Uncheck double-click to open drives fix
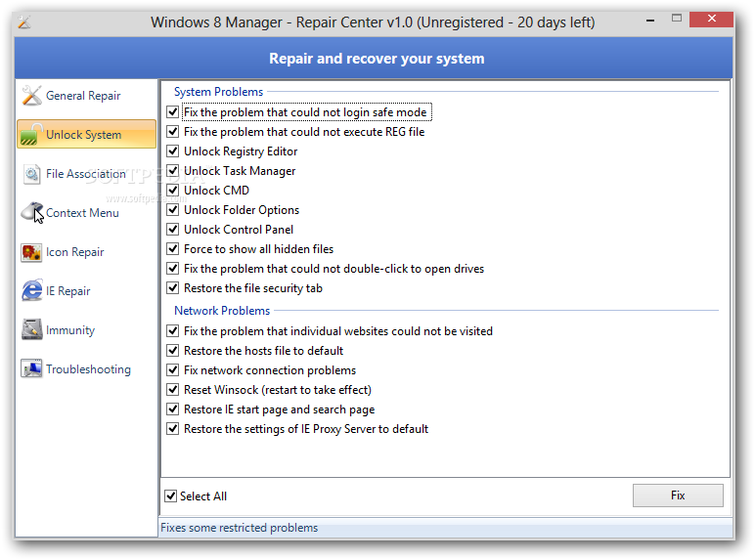Image resolution: width=755 pixels, height=560 pixels. 172,269
